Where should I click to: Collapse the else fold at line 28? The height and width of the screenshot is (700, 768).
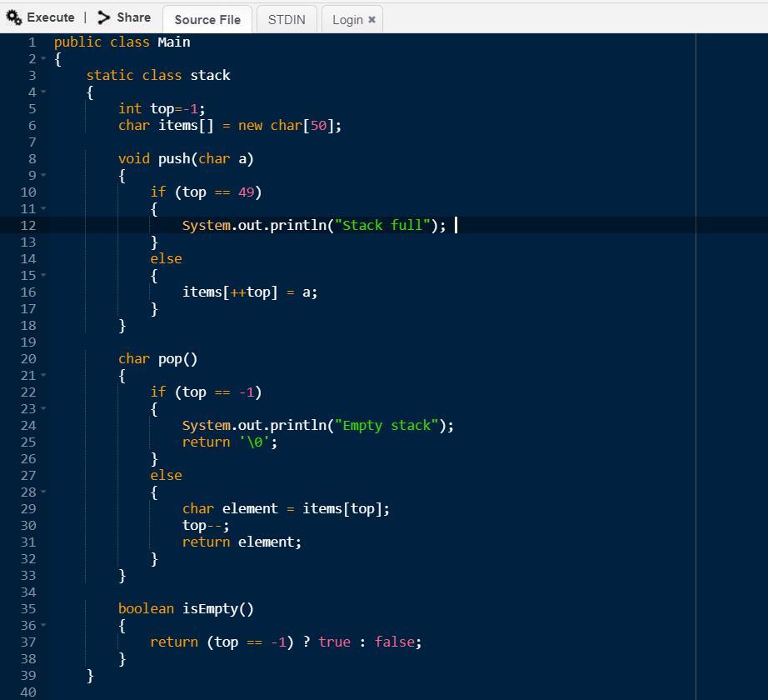click(x=43, y=492)
